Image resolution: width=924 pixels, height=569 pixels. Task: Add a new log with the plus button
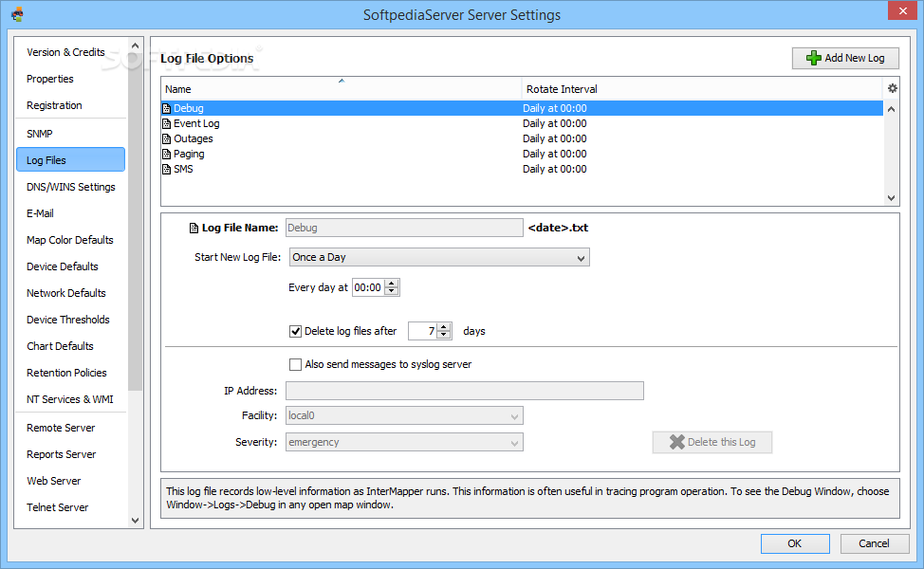click(845, 58)
